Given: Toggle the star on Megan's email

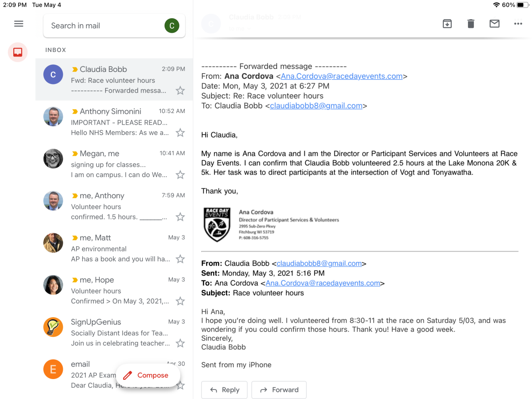Looking at the screenshot, I should pos(180,175).
